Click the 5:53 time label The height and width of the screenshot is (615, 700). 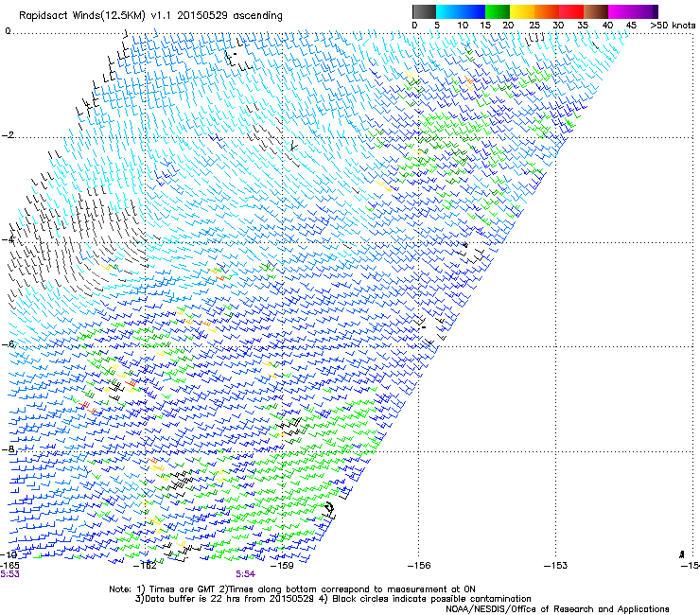tap(9, 574)
